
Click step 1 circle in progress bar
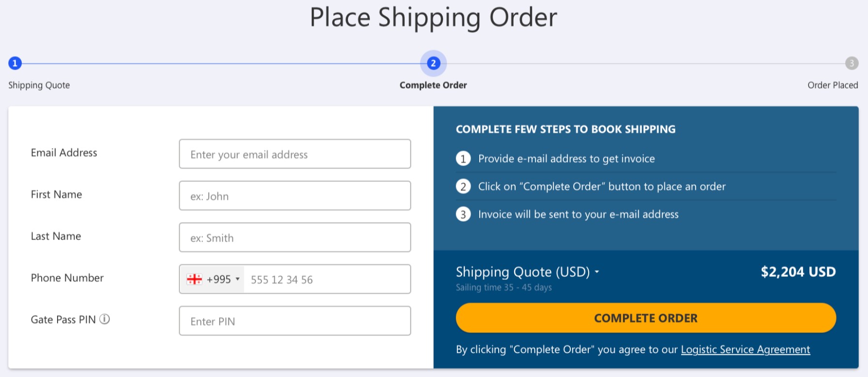click(x=15, y=63)
